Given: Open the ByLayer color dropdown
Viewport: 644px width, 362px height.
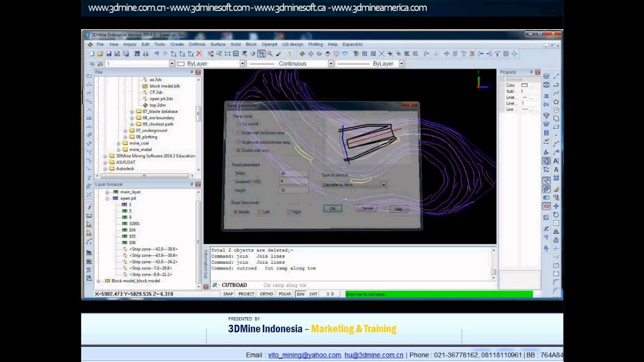Looking at the screenshot, I should (x=242, y=64).
